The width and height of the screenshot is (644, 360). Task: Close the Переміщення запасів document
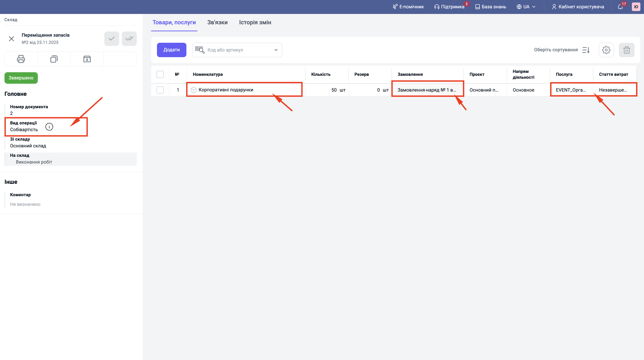pos(11,38)
